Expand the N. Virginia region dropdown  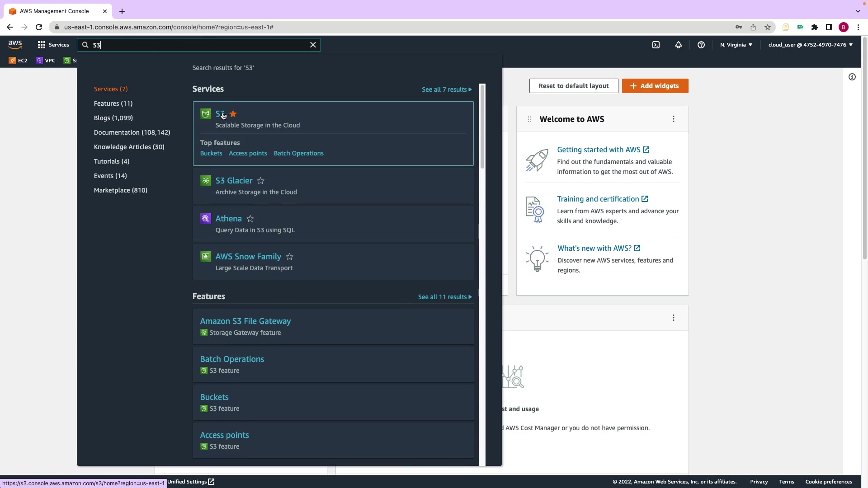(736, 45)
